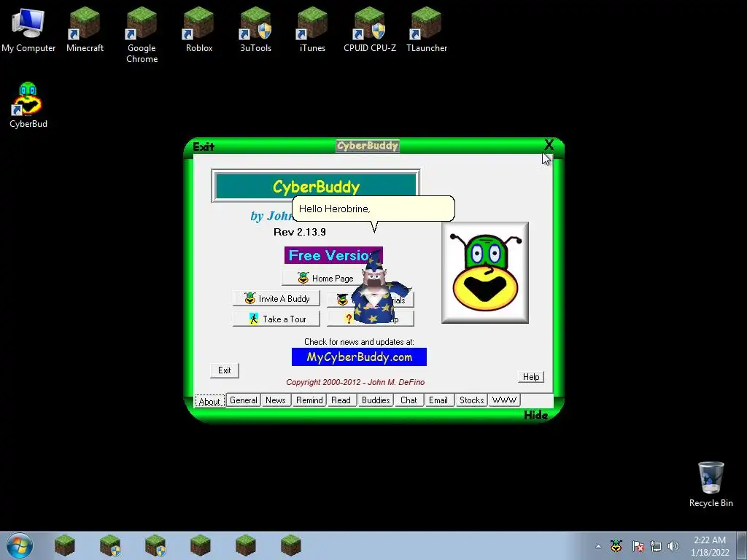This screenshot has height=560, width=747.
Task: Open the Email tab
Action: [x=438, y=400]
